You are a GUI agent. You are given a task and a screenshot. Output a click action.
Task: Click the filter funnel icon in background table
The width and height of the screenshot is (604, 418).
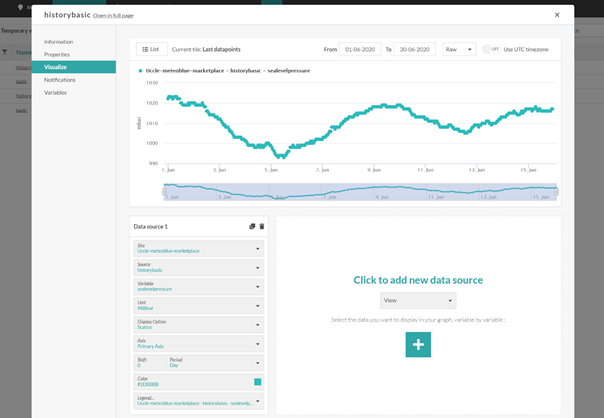tap(5, 52)
